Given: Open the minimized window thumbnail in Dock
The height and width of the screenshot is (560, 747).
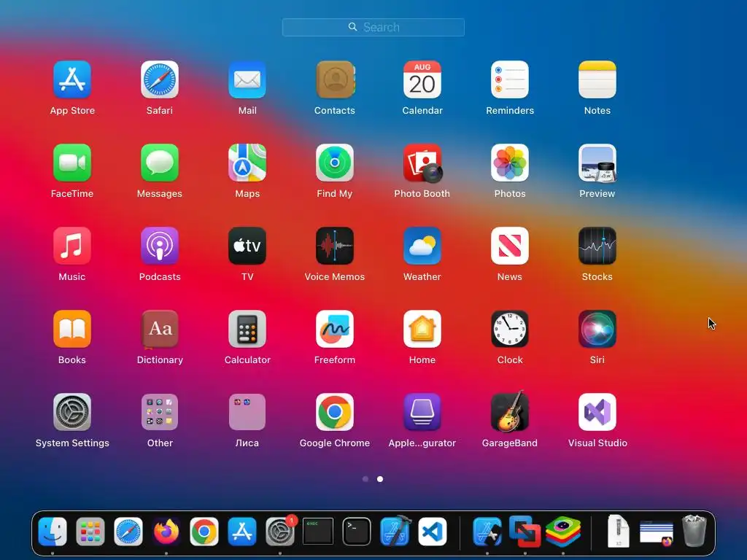Looking at the screenshot, I should [657, 532].
